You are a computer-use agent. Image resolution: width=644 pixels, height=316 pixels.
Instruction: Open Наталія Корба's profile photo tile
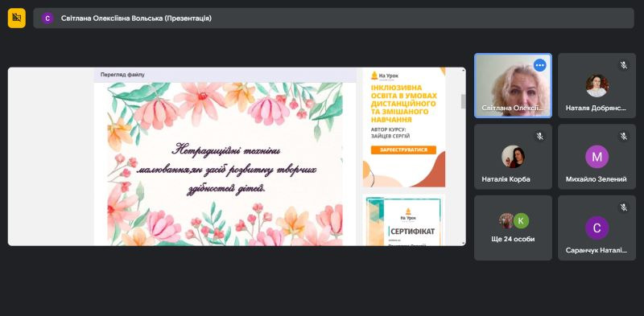click(x=513, y=157)
